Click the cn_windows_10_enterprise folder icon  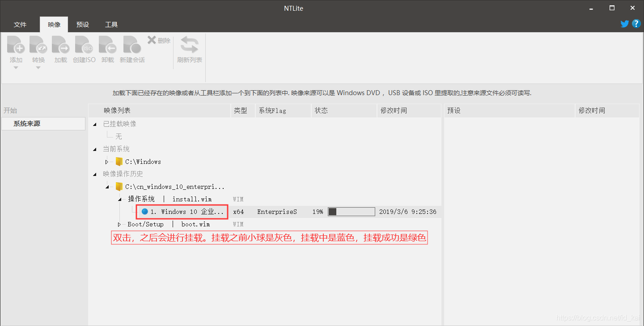point(119,187)
